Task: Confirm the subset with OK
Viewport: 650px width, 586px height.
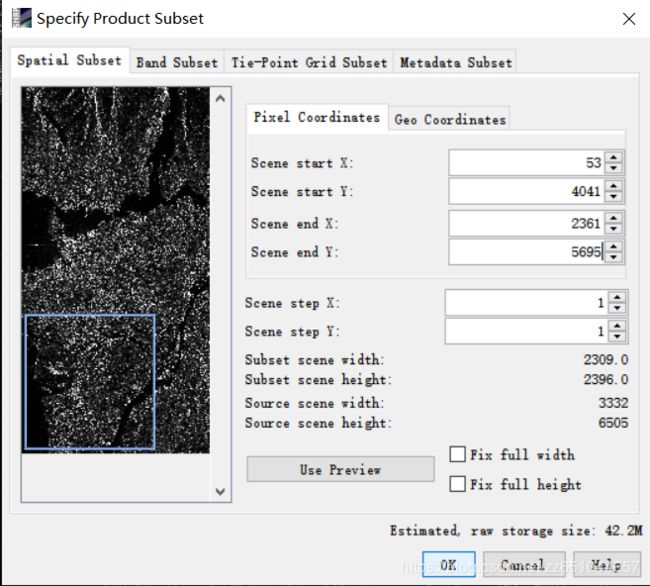Action: (x=449, y=564)
